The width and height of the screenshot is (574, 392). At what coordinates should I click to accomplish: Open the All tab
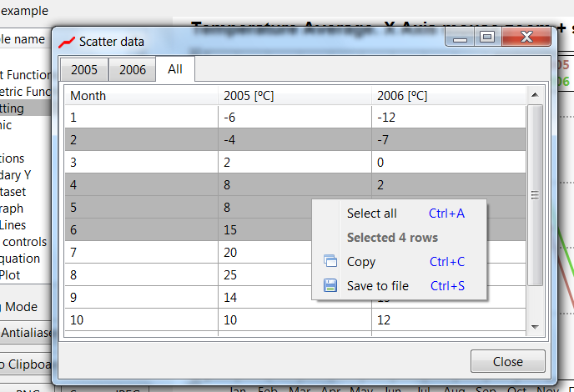click(x=175, y=69)
